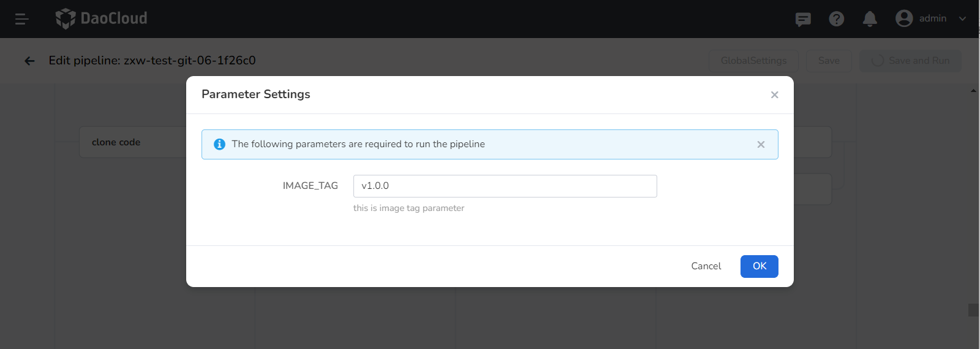Image resolution: width=980 pixels, height=349 pixels.
Task: Close the Parameter Settings dialog
Action: point(775,94)
